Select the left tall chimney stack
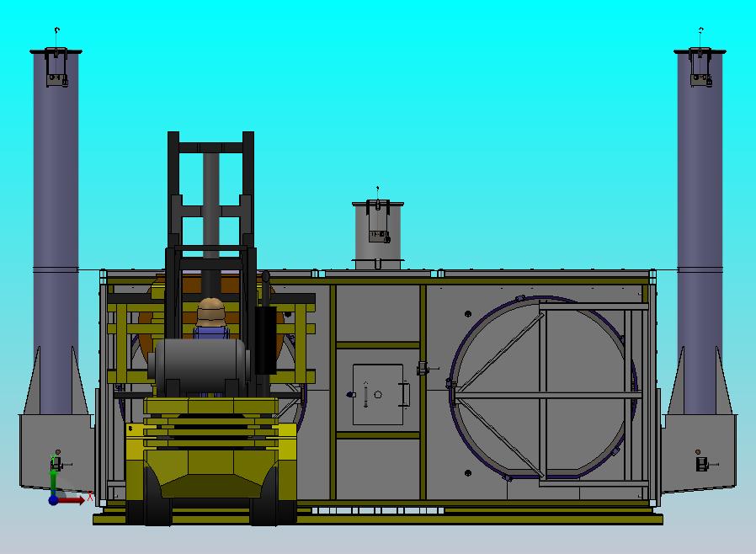This screenshot has width=756, height=554. pyautogui.click(x=56, y=232)
